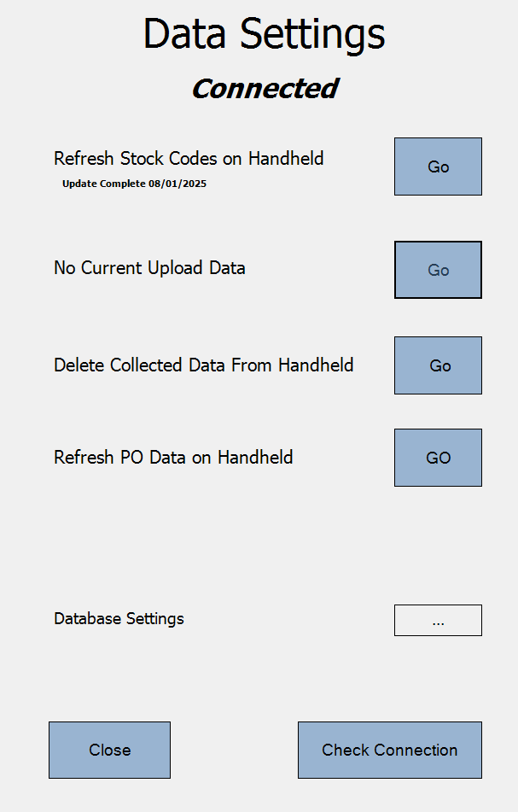Viewport: 518px width, 812px height.
Task: Select the Refresh Stock Codes on Handheld label
Action: 189,158
